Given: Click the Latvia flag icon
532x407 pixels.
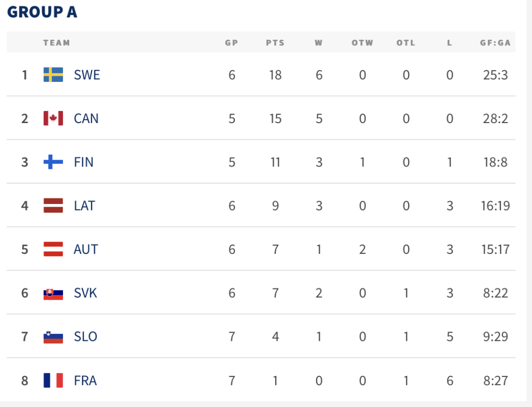Looking at the screenshot, I should tap(53, 206).
